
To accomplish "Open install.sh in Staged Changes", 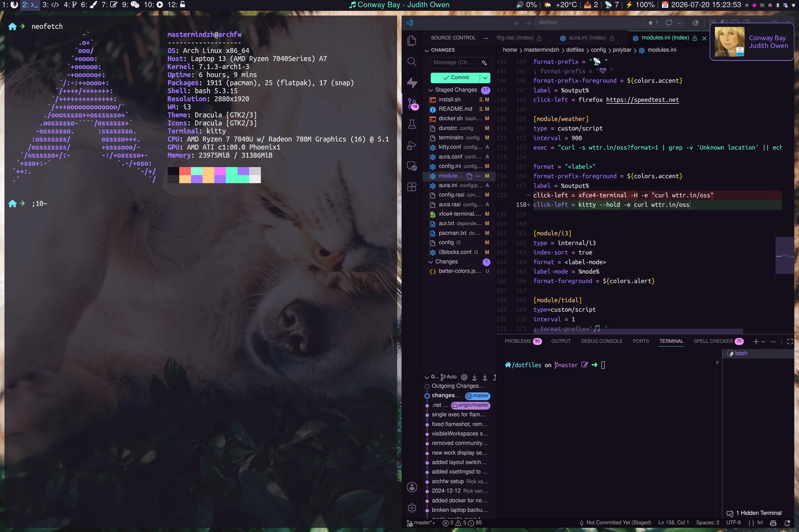I will (x=460, y=100).
